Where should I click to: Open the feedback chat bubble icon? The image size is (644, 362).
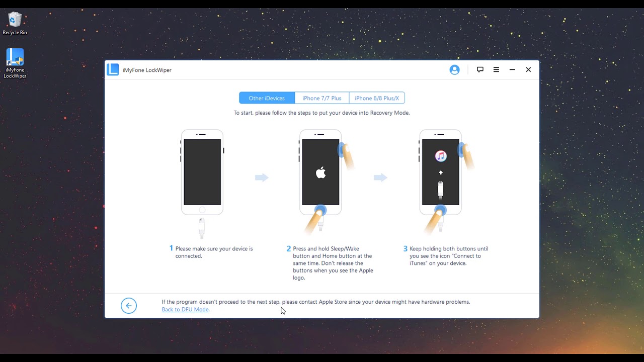[480, 70]
